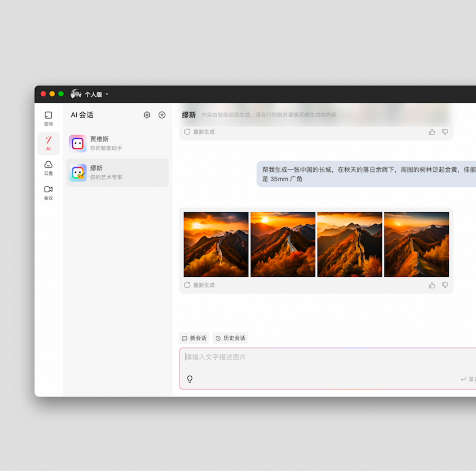This screenshot has width=476, height=471.
Task: Open the 云盘 cloud drive icon
Action: tap(48, 168)
